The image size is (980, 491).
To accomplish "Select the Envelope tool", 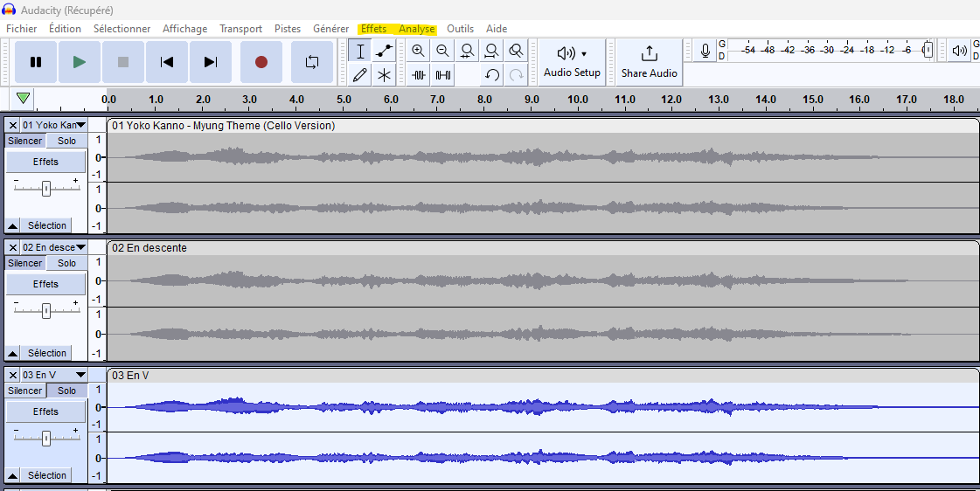I will click(x=384, y=51).
